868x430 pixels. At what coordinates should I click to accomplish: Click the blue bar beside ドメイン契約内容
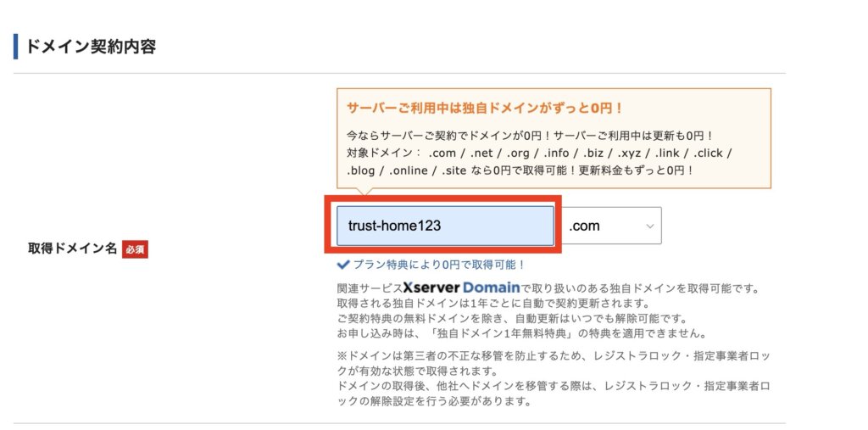coord(15,46)
